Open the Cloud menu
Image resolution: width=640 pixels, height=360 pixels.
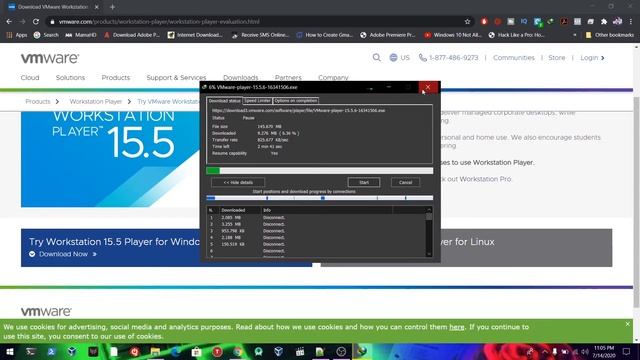click(30, 78)
